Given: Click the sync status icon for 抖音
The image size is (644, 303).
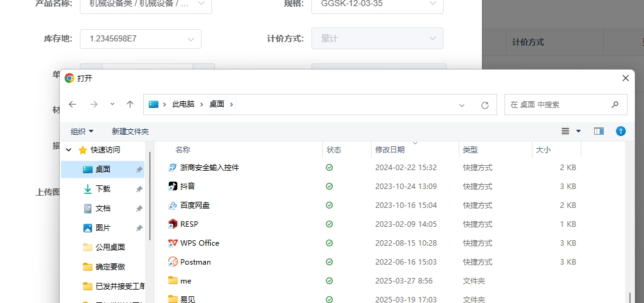Looking at the screenshot, I should [329, 186].
